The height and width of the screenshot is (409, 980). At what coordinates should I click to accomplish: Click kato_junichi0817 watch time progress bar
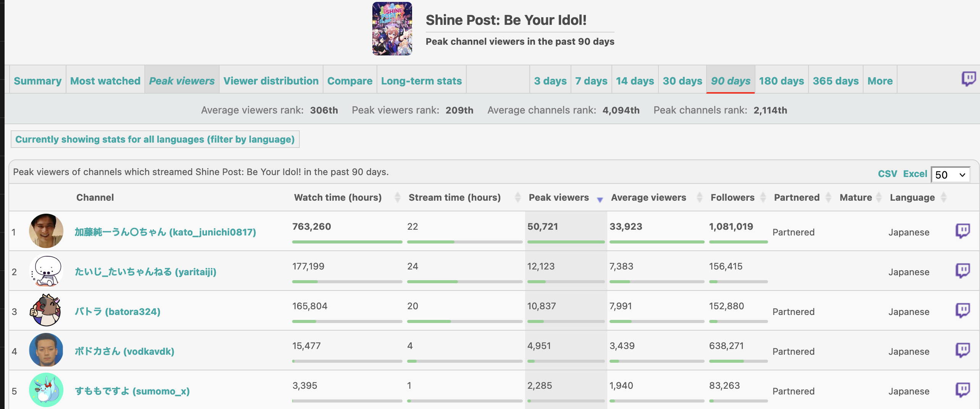click(x=347, y=242)
